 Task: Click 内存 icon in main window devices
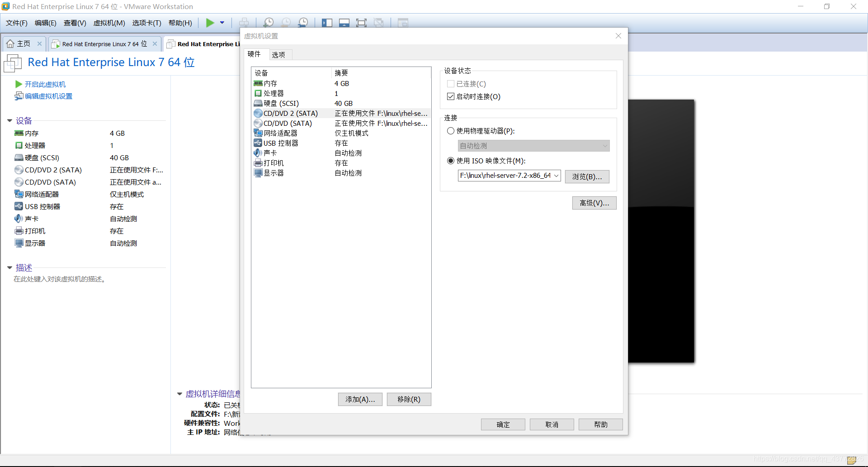(19, 133)
